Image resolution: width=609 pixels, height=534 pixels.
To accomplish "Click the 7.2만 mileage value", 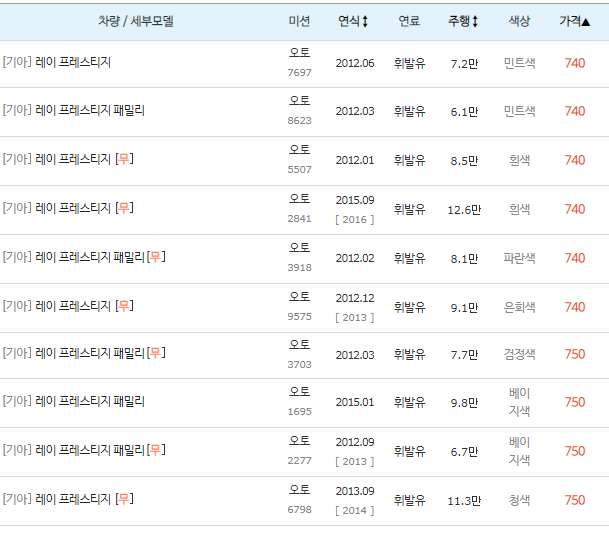I will tap(464, 64).
